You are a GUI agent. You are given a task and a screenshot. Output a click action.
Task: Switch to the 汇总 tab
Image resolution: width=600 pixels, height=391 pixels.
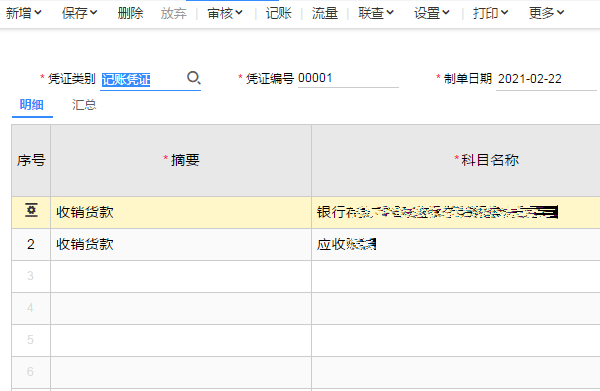[84, 104]
